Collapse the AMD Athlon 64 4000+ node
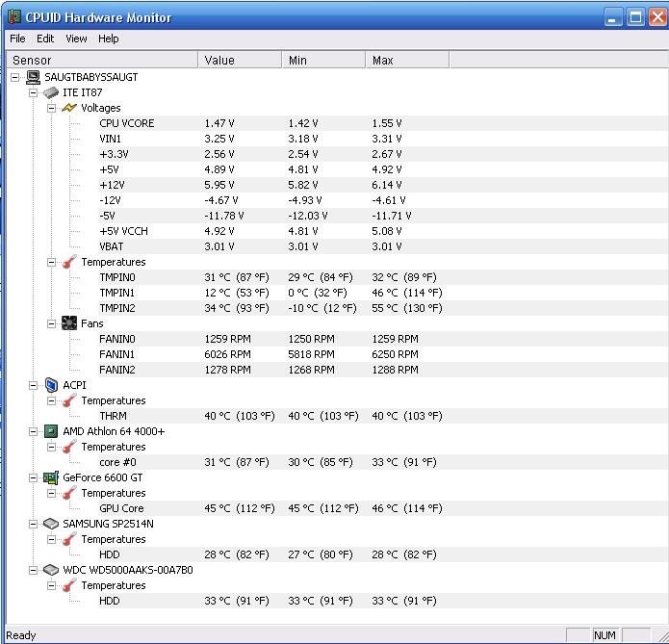 pyautogui.click(x=33, y=431)
